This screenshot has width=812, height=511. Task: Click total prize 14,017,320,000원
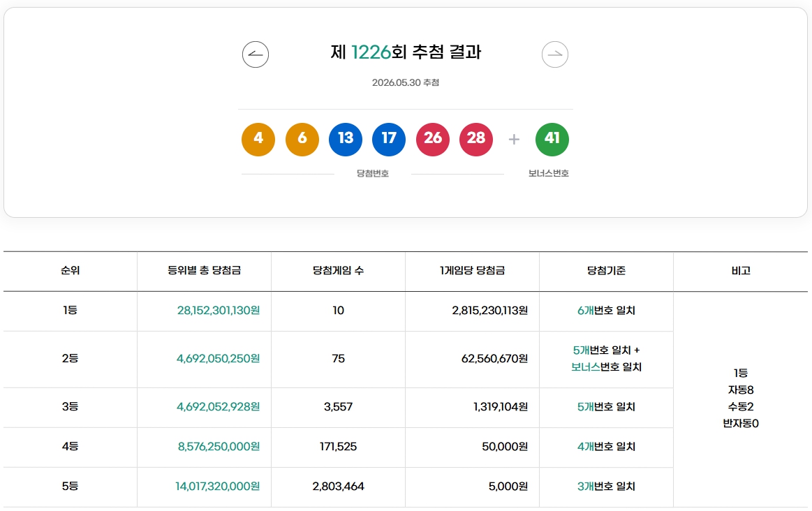[x=218, y=486]
